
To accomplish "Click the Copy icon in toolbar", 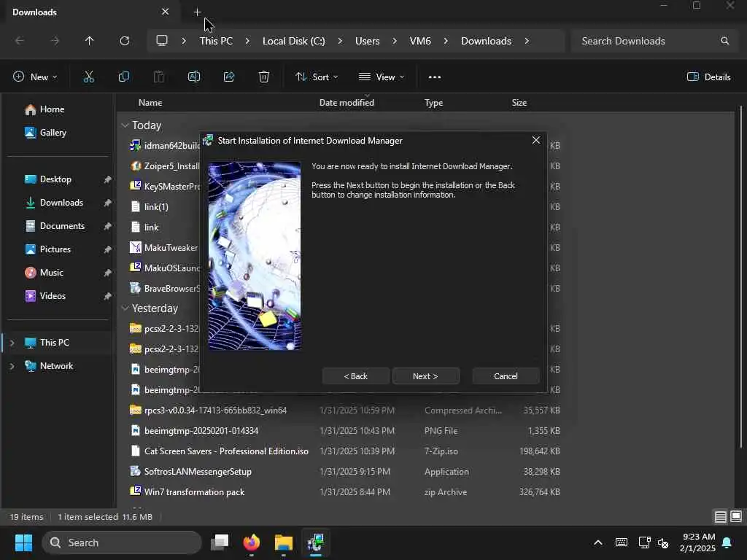I will [x=124, y=77].
